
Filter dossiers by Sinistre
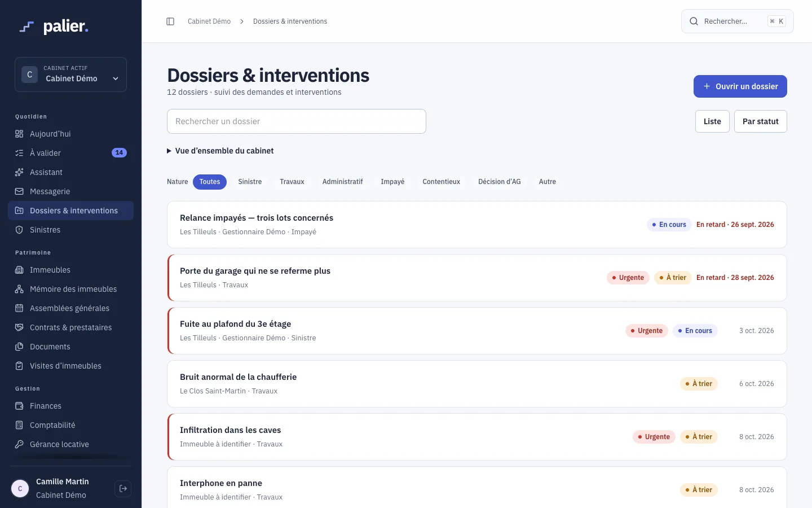[250, 182]
